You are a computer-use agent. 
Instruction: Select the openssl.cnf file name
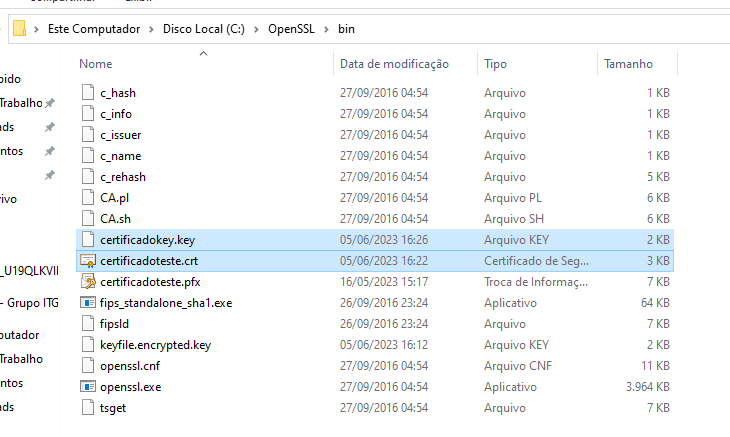pos(130,366)
